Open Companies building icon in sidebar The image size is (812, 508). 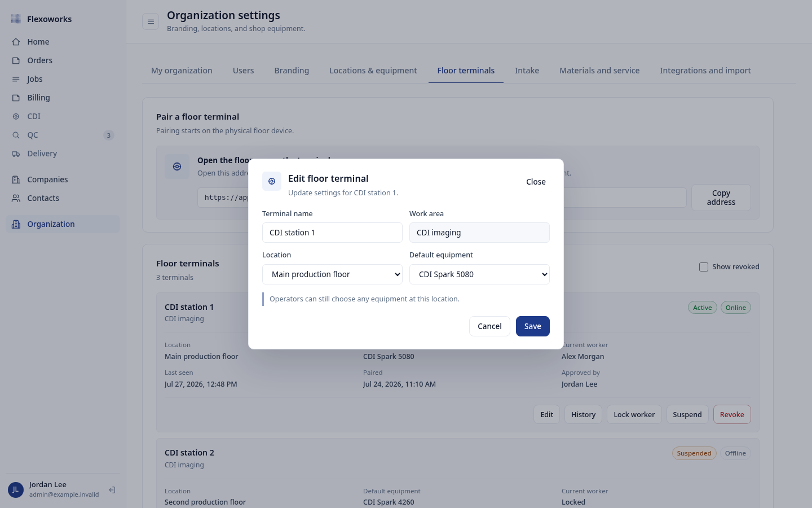16,179
